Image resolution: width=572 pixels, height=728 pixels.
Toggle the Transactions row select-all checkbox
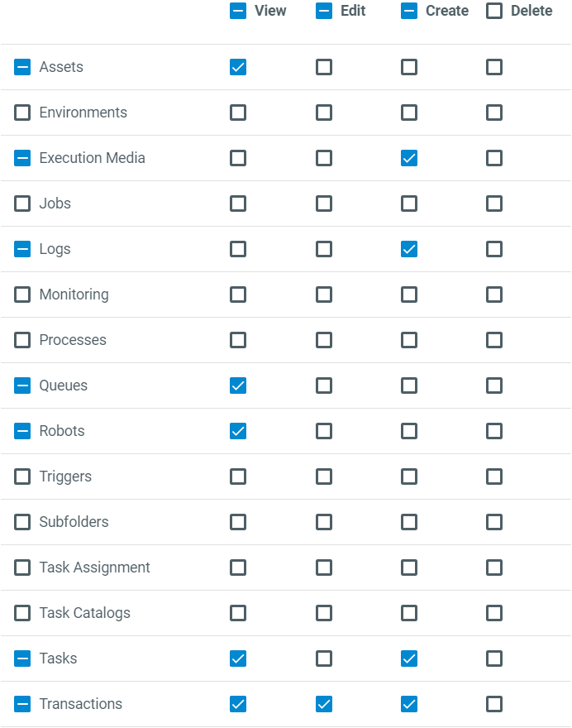[22, 704]
